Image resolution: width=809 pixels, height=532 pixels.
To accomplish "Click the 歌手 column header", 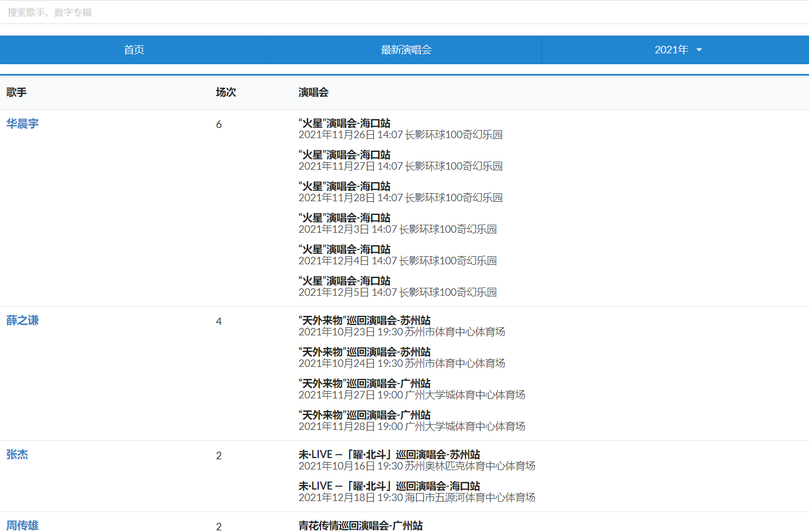I will 17,92.
